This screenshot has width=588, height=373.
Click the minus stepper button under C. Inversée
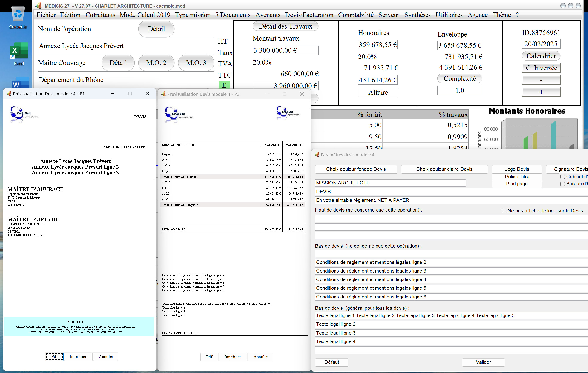coord(541,80)
